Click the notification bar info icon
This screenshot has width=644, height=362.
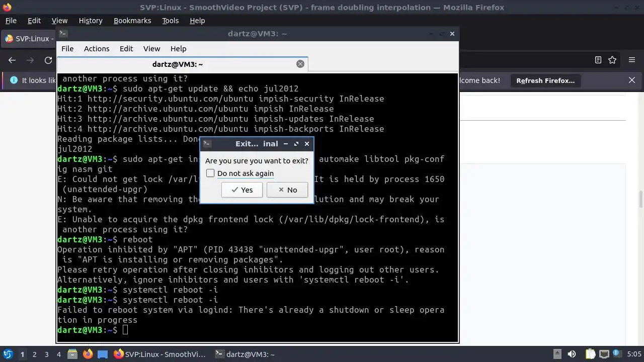click(x=14, y=80)
